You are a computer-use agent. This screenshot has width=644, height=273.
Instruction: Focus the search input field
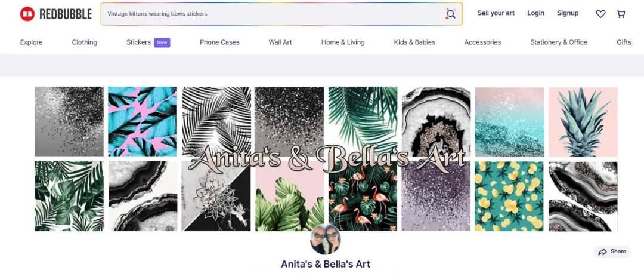[x=274, y=14]
